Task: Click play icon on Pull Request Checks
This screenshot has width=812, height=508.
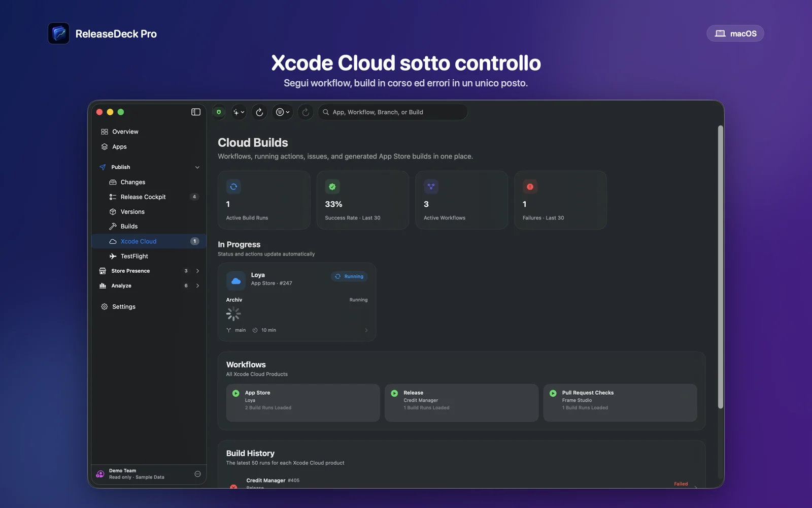Action: tap(553, 393)
